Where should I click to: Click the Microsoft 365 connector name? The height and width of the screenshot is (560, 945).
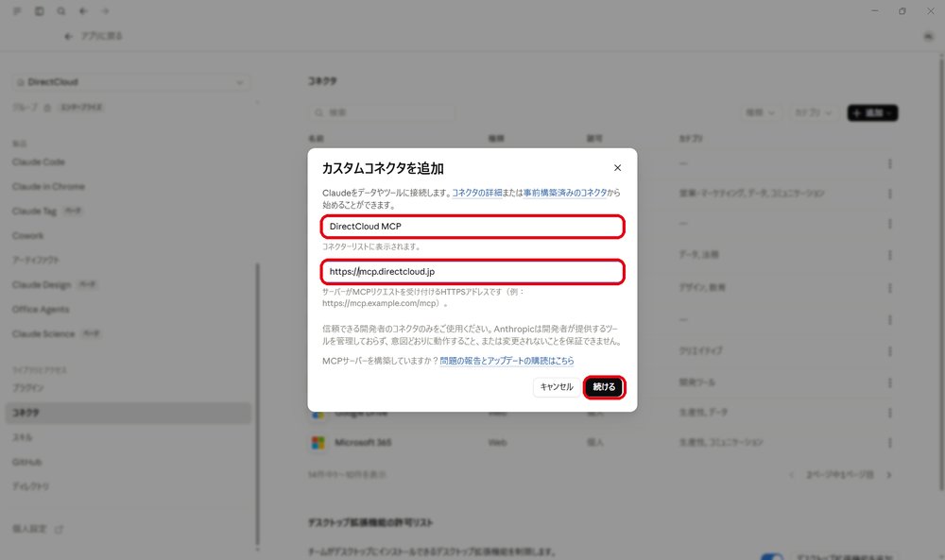pos(363,443)
